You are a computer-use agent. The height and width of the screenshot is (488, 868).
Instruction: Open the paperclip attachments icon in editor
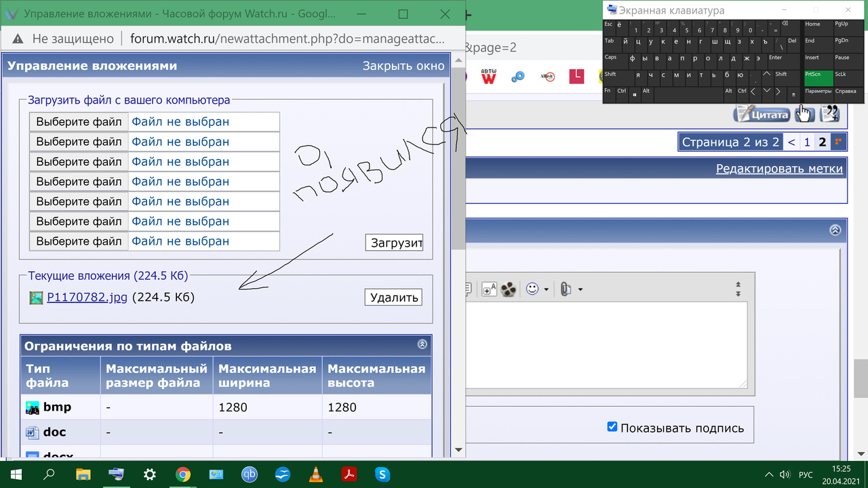tap(565, 289)
